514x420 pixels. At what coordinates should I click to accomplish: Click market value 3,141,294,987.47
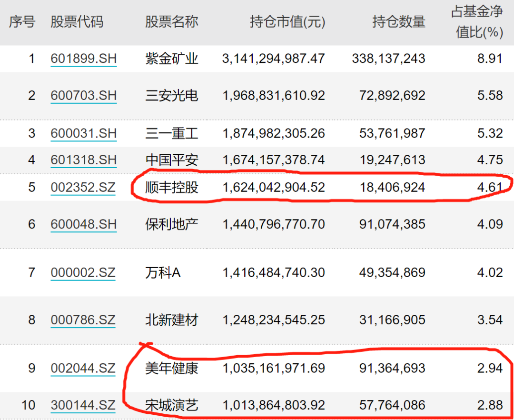(x=274, y=59)
